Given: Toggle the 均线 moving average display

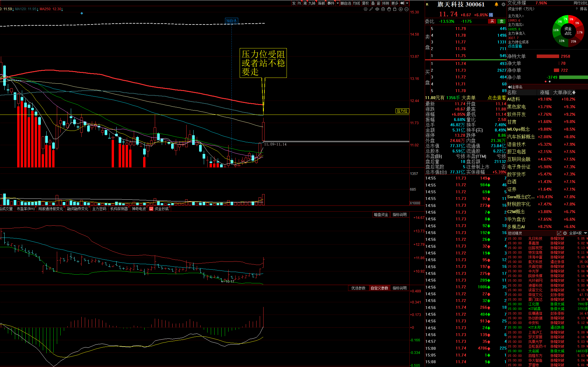Looking at the screenshot, I should coord(356,3).
